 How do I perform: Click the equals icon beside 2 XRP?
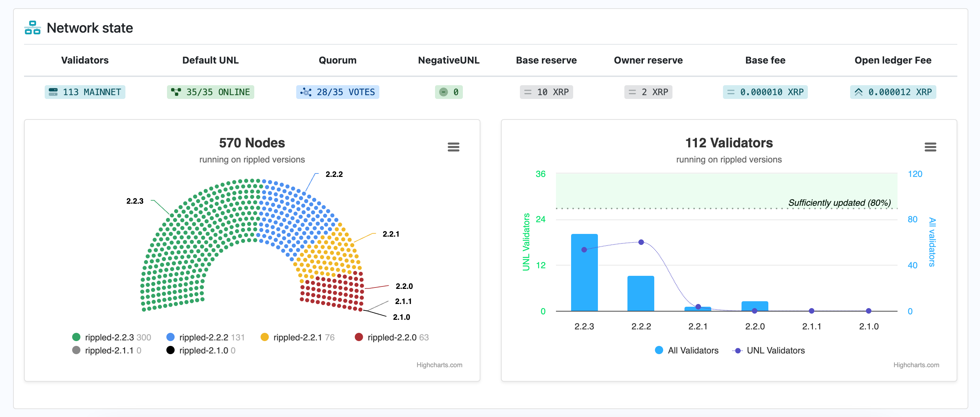pyautogui.click(x=632, y=92)
